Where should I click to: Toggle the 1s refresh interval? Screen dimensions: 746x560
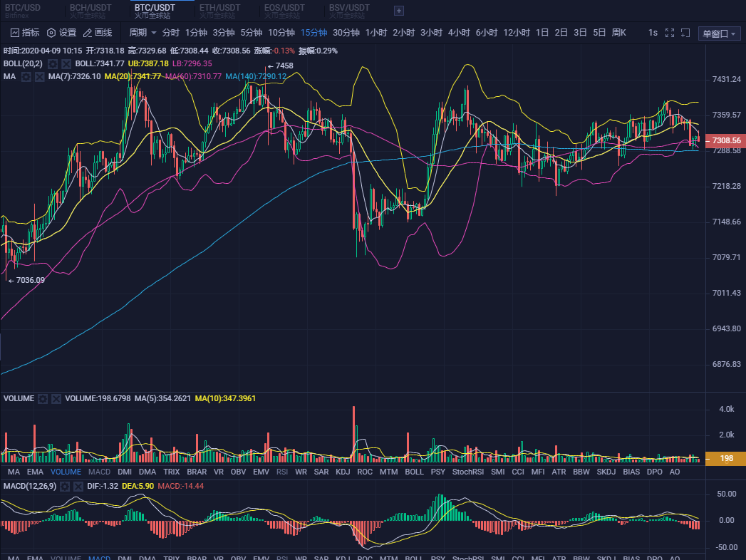pos(653,33)
